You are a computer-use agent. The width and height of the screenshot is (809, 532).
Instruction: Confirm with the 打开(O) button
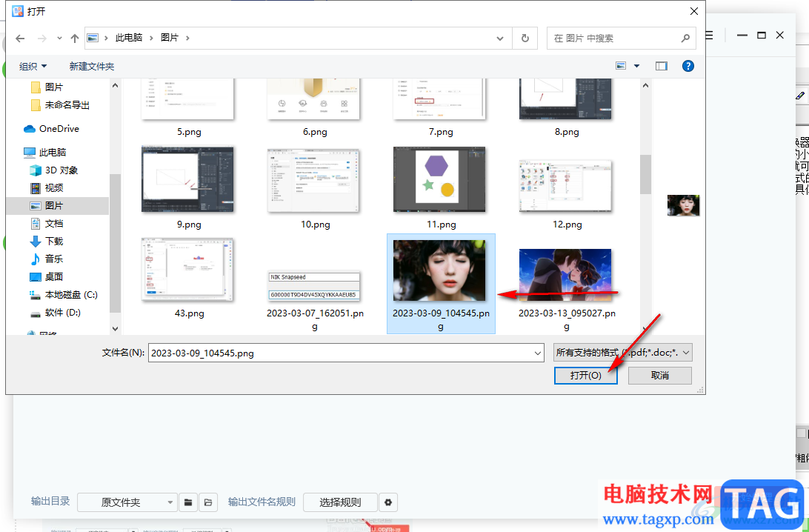(x=585, y=375)
